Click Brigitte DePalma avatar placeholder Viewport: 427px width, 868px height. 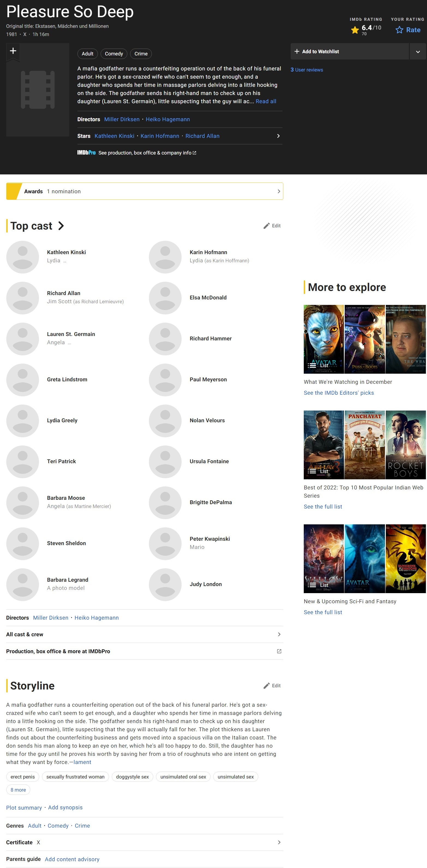(165, 503)
